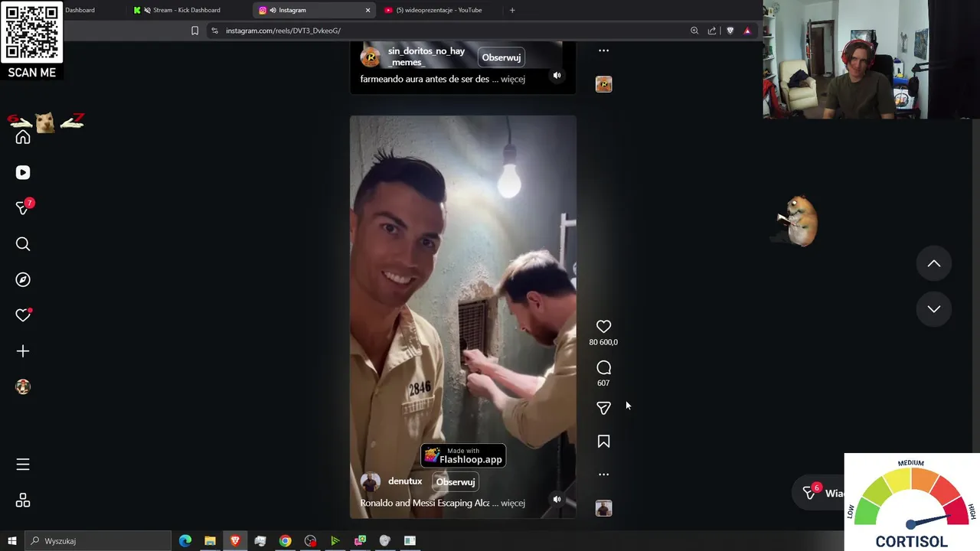Switch to the Instagram browser tab

[x=306, y=10]
